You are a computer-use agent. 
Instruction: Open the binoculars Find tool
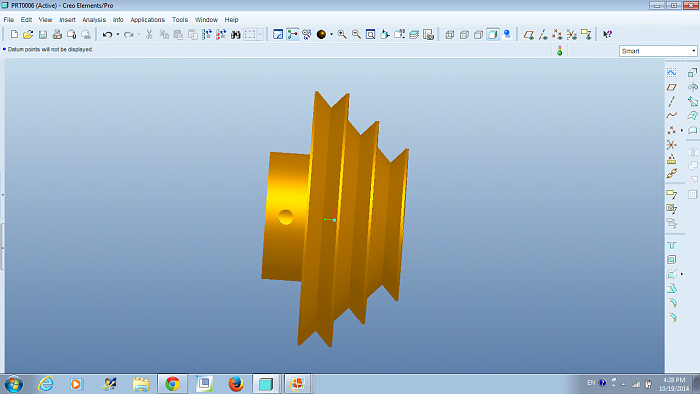coord(236,34)
